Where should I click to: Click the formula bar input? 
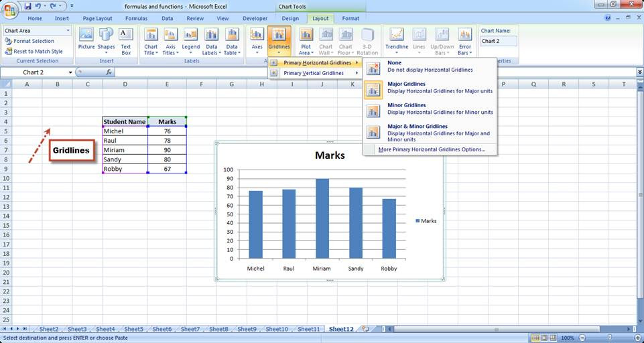click(x=375, y=72)
